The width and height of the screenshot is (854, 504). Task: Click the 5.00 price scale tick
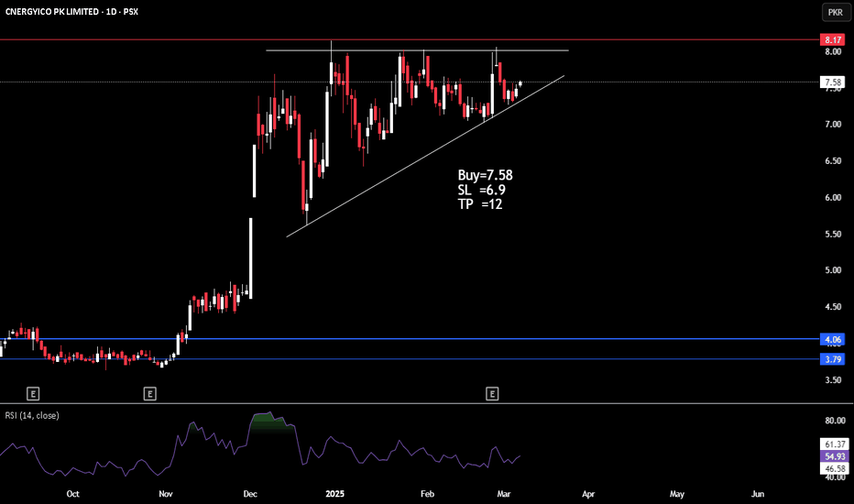pyautogui.click(x=833, y=270)
